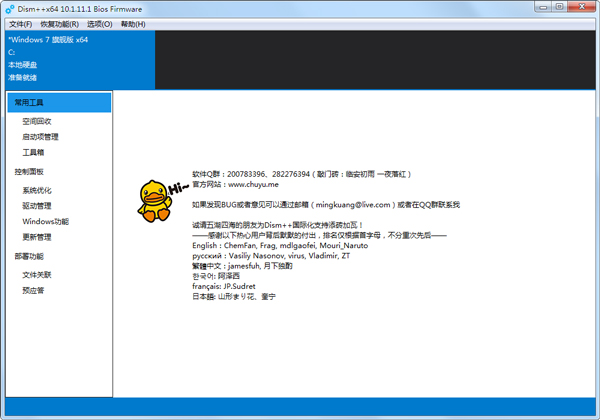Viewport: 600px width, 420px height.
Task: Click the www.chuyu.me website text
Action: pos(253,184)
